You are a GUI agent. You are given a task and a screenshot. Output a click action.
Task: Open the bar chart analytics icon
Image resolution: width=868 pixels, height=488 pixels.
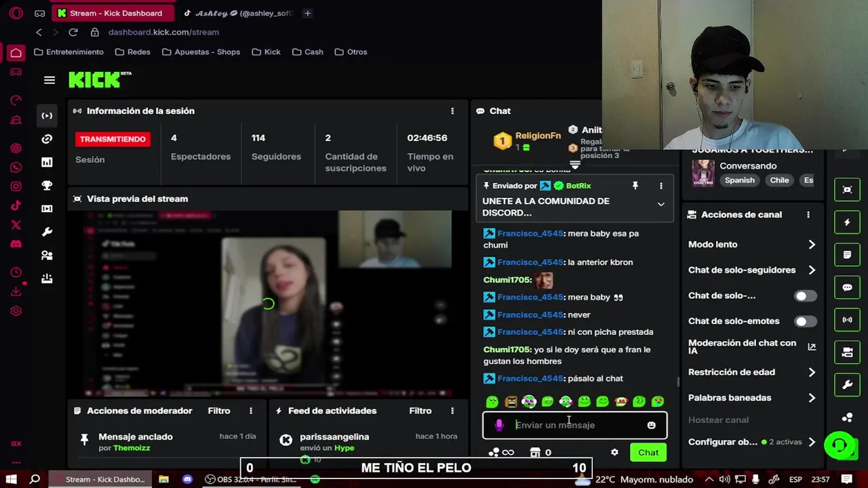coord(47,162)
